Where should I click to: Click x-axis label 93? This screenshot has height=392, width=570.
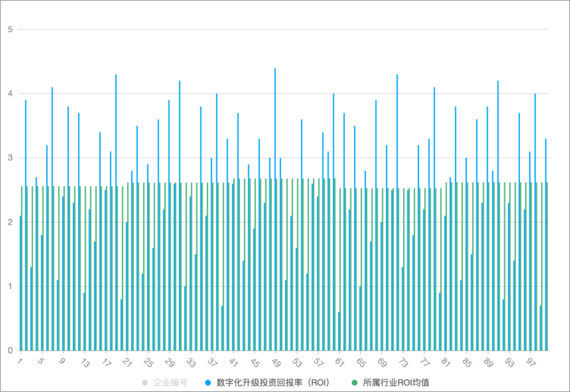click(x=509, y=362)
